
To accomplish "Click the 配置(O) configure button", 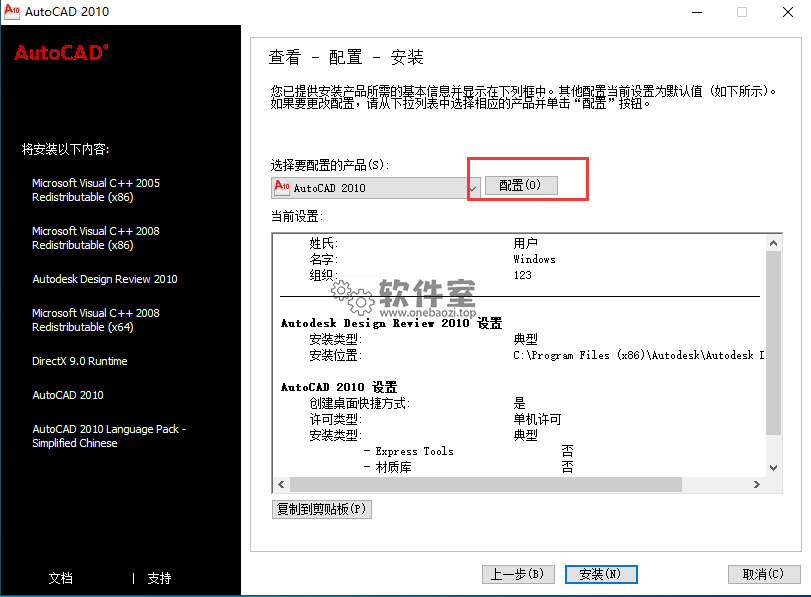I will pyautogui.click(x=521, y=185).
